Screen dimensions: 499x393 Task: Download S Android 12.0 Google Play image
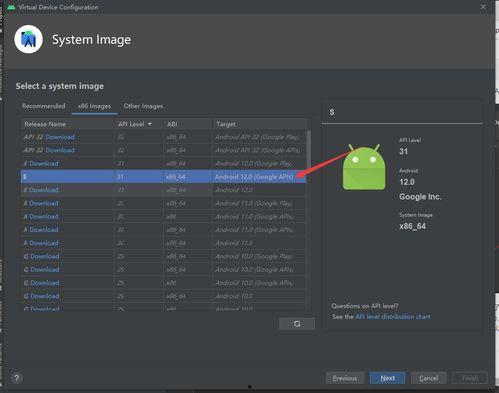tap(44, 164)
